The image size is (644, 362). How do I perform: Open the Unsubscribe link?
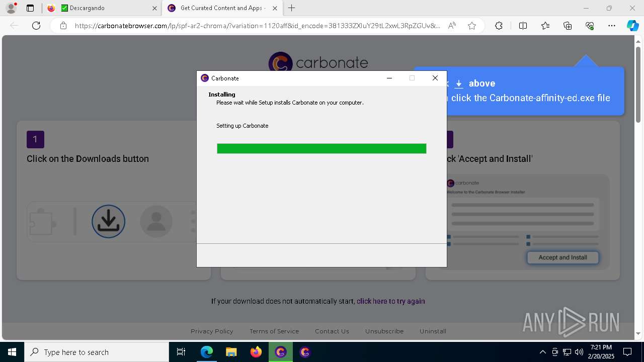pyautogui.click(x=384, y=331)
